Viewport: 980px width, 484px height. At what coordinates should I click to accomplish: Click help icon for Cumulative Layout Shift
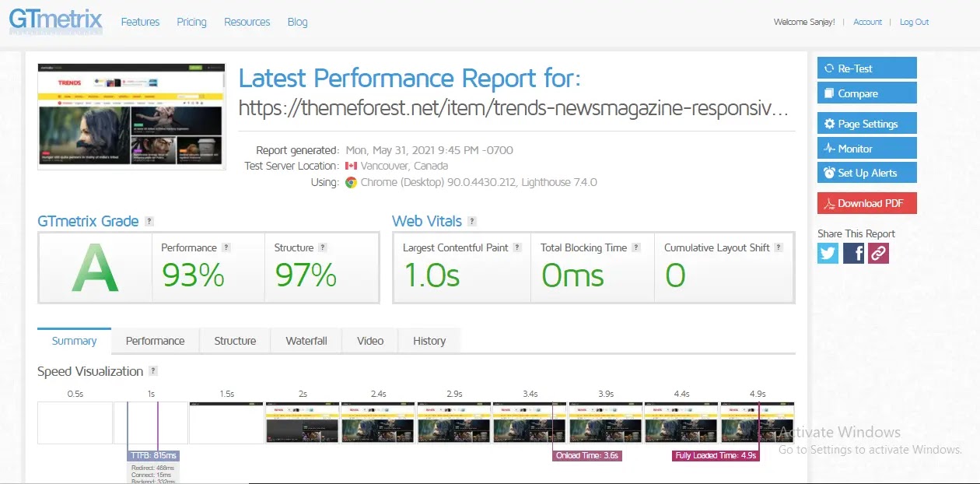[x=779, y=247]
